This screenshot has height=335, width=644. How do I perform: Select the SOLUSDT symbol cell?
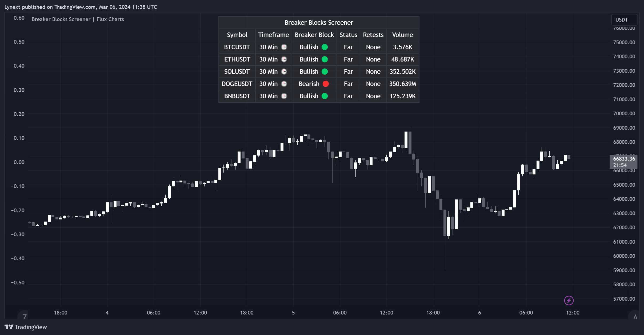coord(237,72)
